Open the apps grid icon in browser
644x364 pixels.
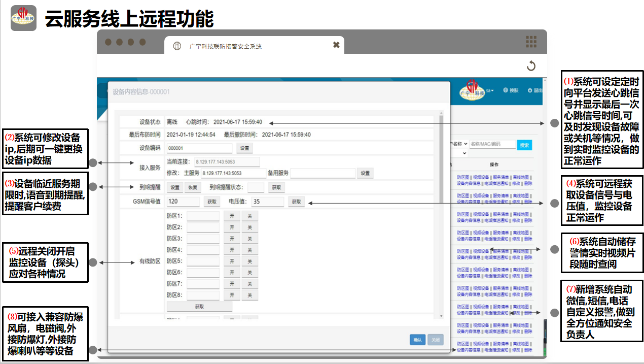[x=531, y=42]
